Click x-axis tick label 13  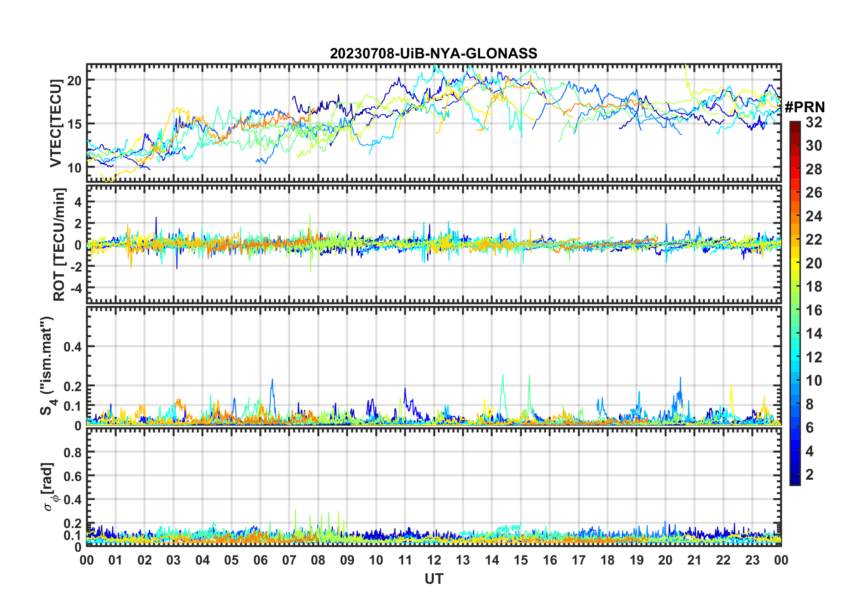[463, 560]
